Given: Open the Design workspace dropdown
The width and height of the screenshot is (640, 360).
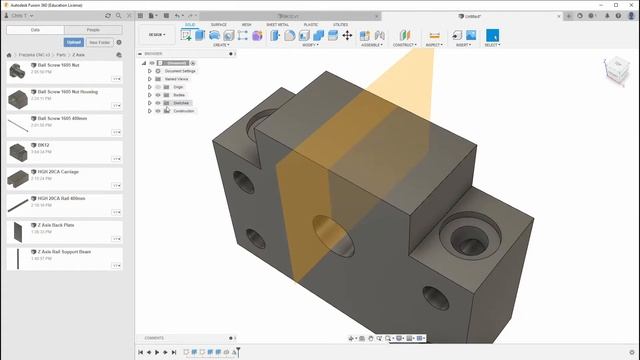Looking at the screenshot, I should pos(157,35).
